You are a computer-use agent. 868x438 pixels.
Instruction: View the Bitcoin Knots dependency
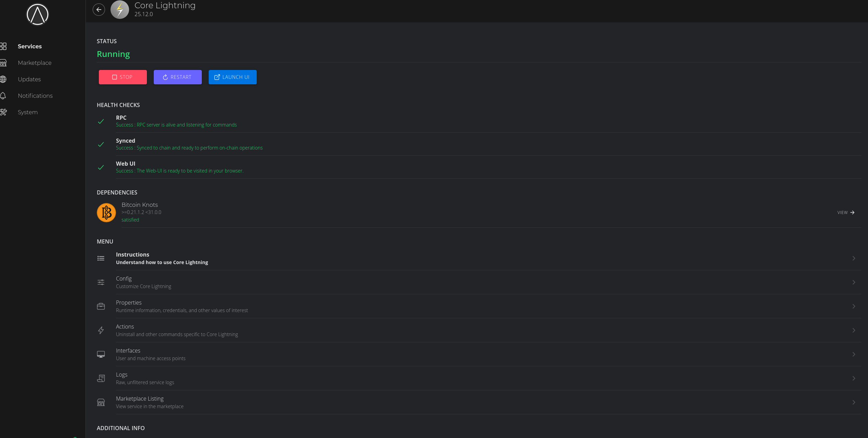(x=846, y=213)
